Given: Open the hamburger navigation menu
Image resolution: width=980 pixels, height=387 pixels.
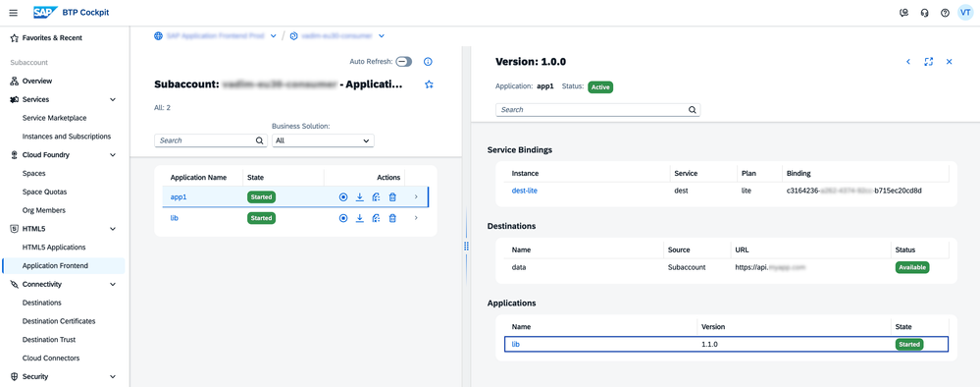Looking at the screenshot, I should click(x=14, y=13).
